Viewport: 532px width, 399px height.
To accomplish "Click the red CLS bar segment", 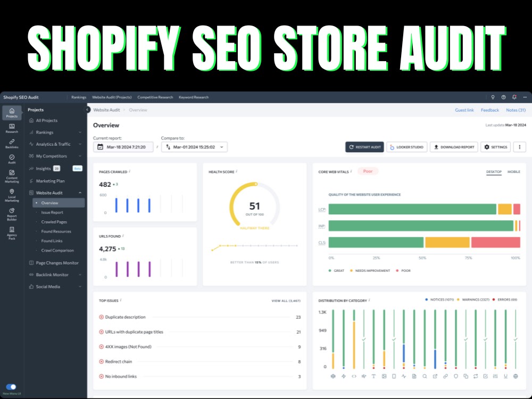I will point(496,242).
